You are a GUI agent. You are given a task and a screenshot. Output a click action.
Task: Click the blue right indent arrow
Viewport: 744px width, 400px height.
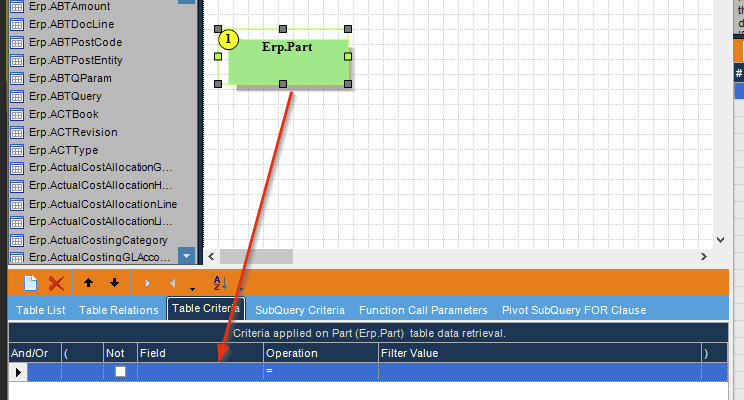coord(147,283)
